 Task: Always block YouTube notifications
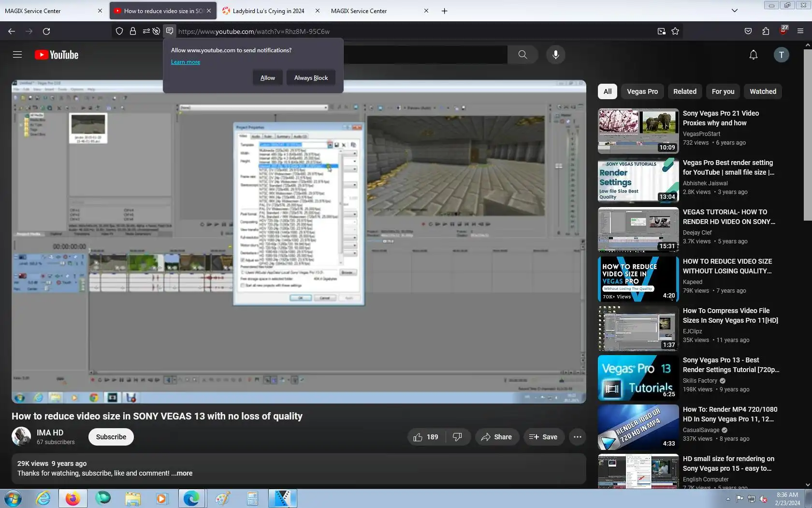[311, 78]
